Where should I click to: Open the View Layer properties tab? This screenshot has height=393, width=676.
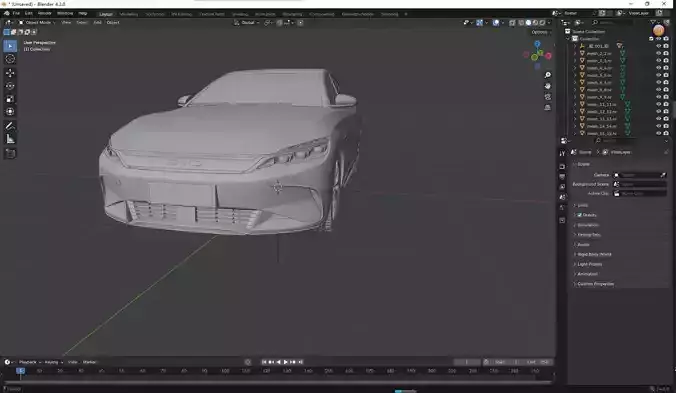pyautogui.click(x=562, y=187)
